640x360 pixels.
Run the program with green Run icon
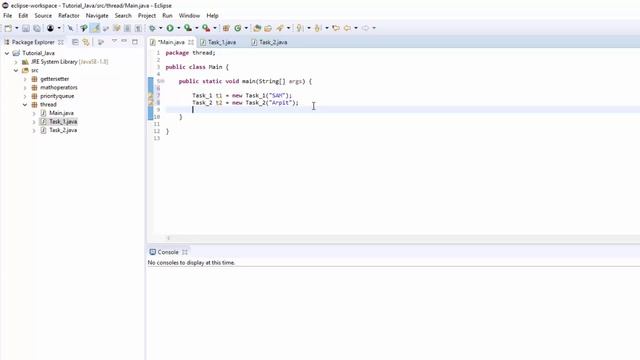point(170,28)
